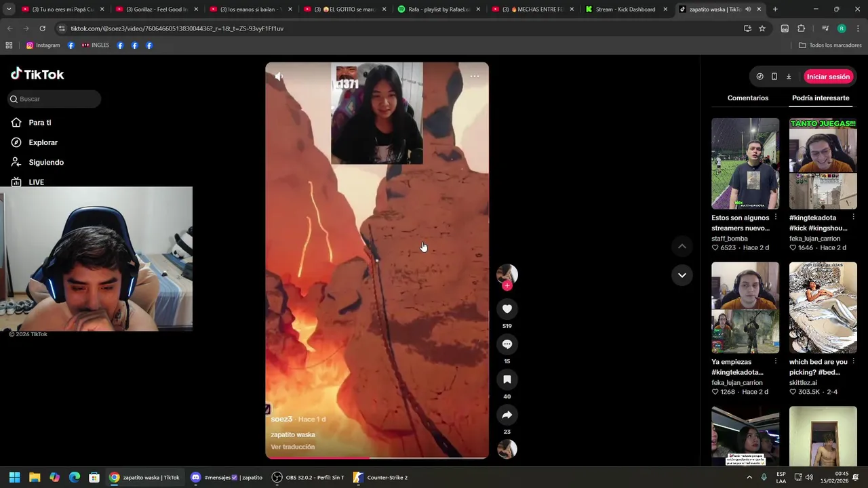Image resolution: width=868 pixels, height=488 pixels.
Task: Open the TANTO JUEGAS video thumbnail
Action: (823, 163)
